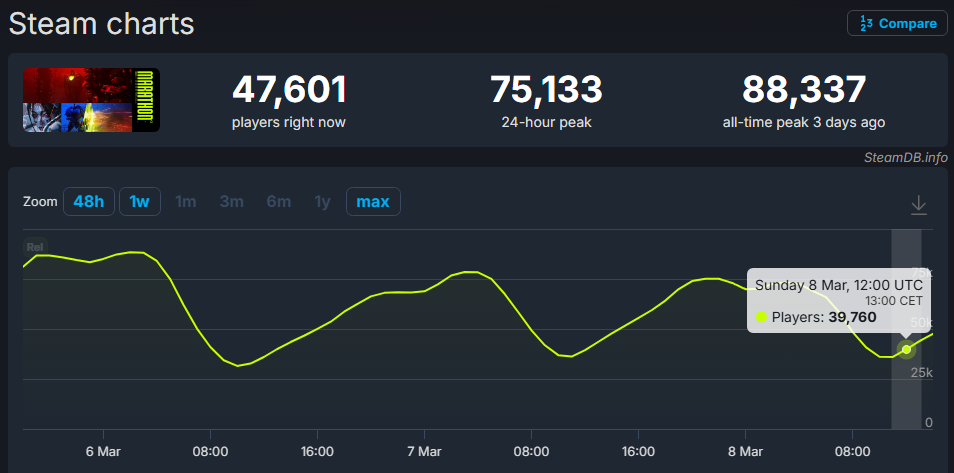Click the 0 y-axis label
The width and height of the screenshot is (954, 473).
pyautogui.click(x=928, y=422)
